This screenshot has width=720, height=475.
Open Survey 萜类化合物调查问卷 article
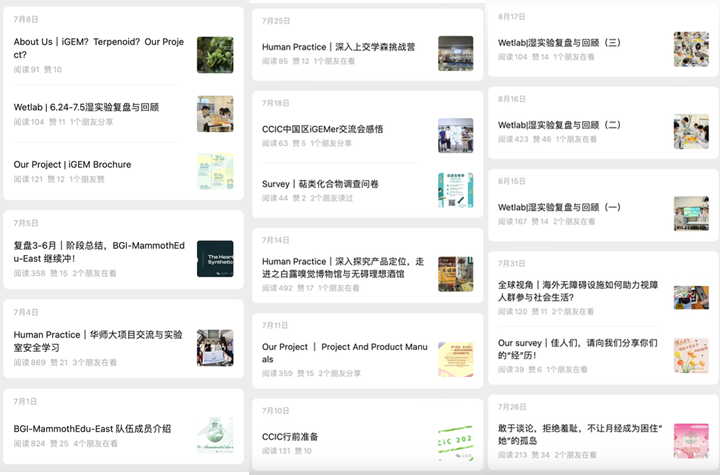[x=320, y=184]
